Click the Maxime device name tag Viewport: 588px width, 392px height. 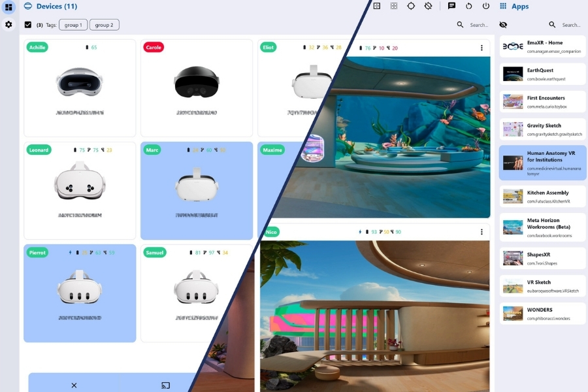[272, 150]
